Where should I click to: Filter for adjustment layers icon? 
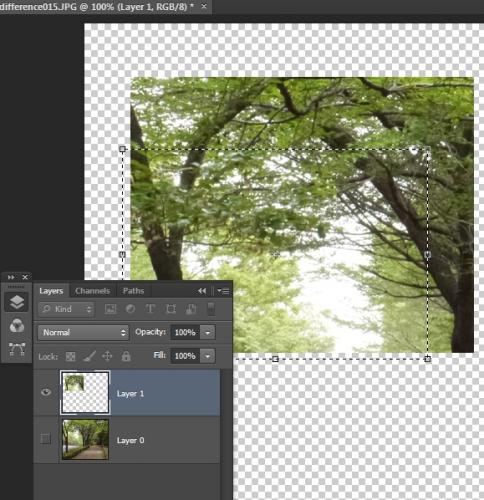point(130,309)
